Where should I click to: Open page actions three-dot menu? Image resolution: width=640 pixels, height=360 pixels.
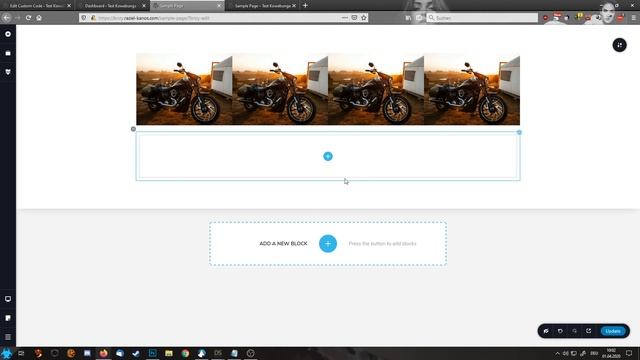coord(345,18)
